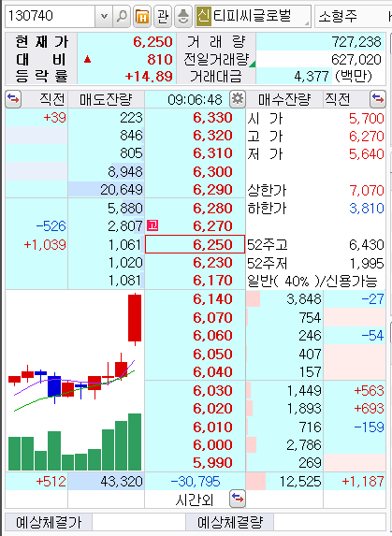Screen dimensions: 392x536
Task: Click the ask price 6,290
Action: [196, 190]
